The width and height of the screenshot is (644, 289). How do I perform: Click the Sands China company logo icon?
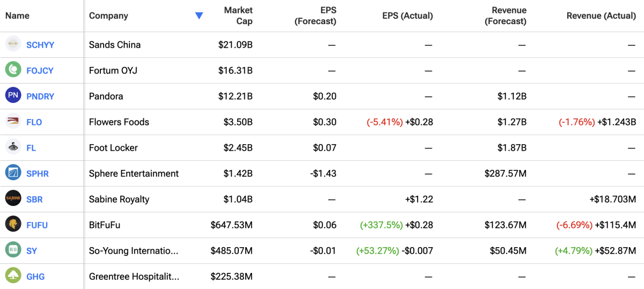tap(13, 45)
